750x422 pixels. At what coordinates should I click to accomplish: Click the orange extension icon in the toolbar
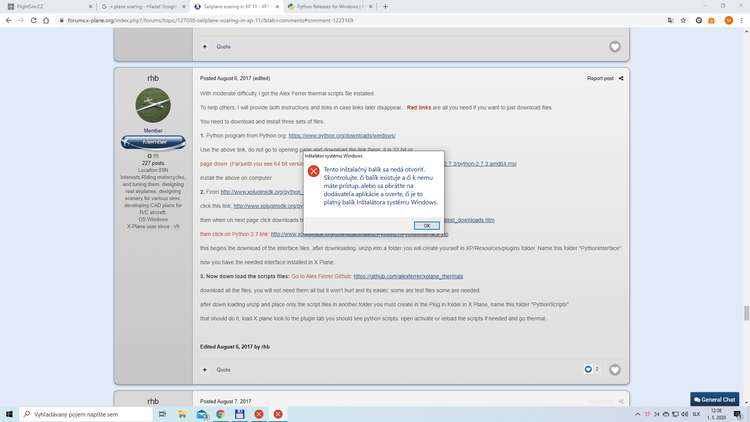[711, 21]
